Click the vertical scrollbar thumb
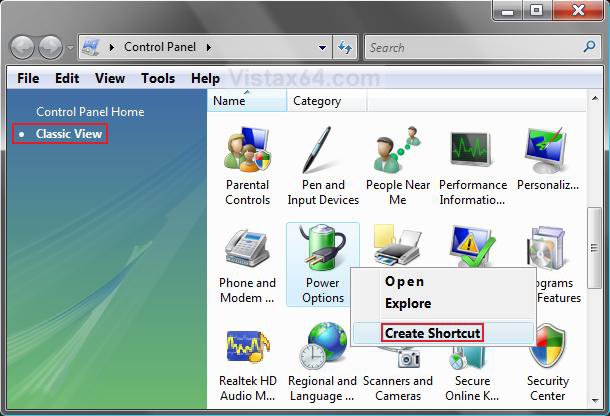This screenshot has height=416, width=610. [594, 248]
